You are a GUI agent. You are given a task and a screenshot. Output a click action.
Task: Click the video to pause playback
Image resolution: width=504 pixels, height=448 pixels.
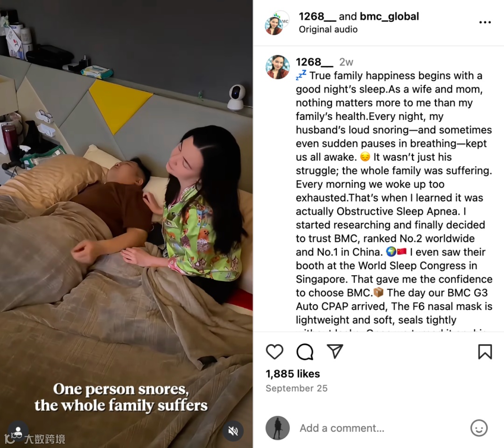tap(126, 224)
